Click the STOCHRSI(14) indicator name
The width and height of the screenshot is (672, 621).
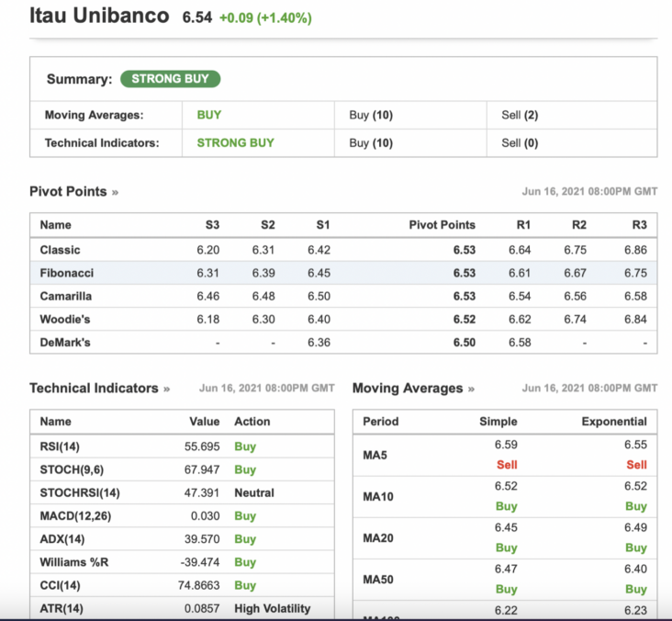pyautogui.click(x=80, y=492)
